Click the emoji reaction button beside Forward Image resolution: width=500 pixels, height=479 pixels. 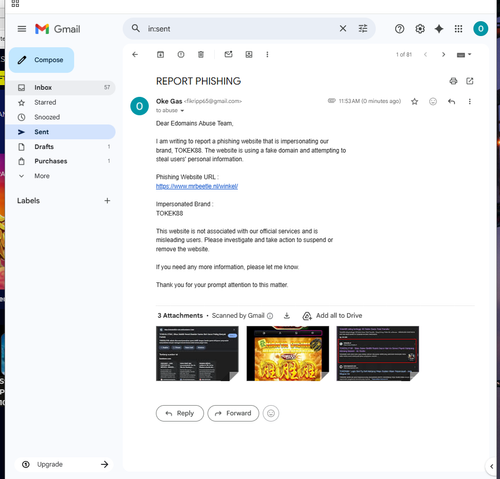click(271, 413)
